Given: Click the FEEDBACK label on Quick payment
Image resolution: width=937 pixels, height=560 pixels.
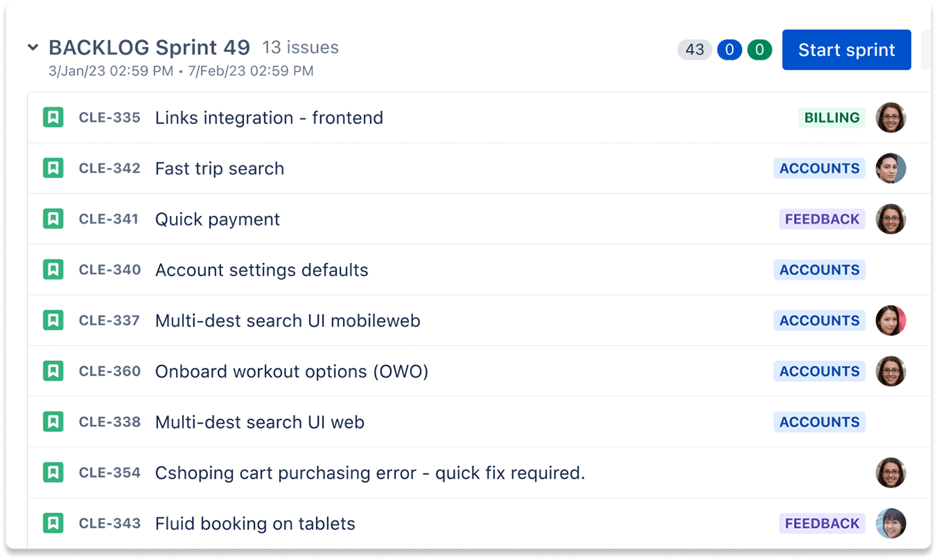Looking at the screenshot, I should click(x=821, y=219).
